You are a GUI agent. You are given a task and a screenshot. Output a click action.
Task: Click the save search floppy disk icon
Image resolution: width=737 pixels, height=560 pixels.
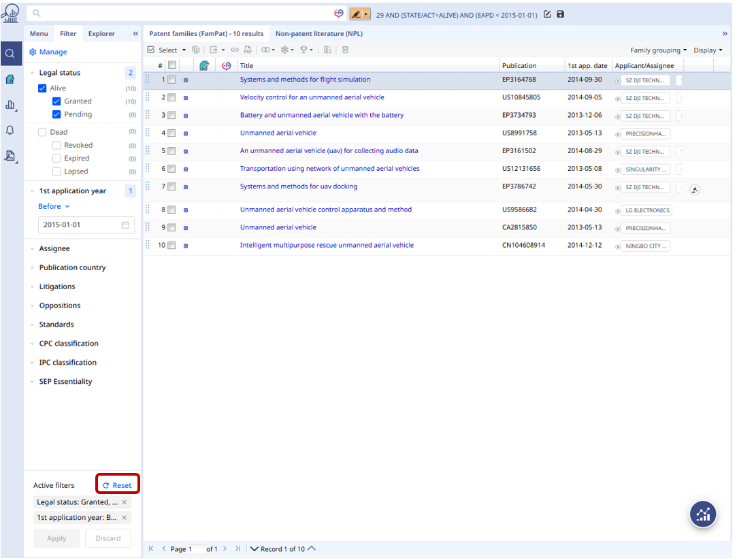pos(560,14)
